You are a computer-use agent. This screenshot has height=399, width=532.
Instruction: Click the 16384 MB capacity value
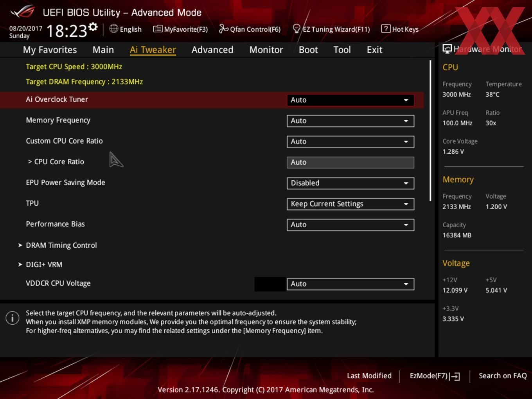457,235
